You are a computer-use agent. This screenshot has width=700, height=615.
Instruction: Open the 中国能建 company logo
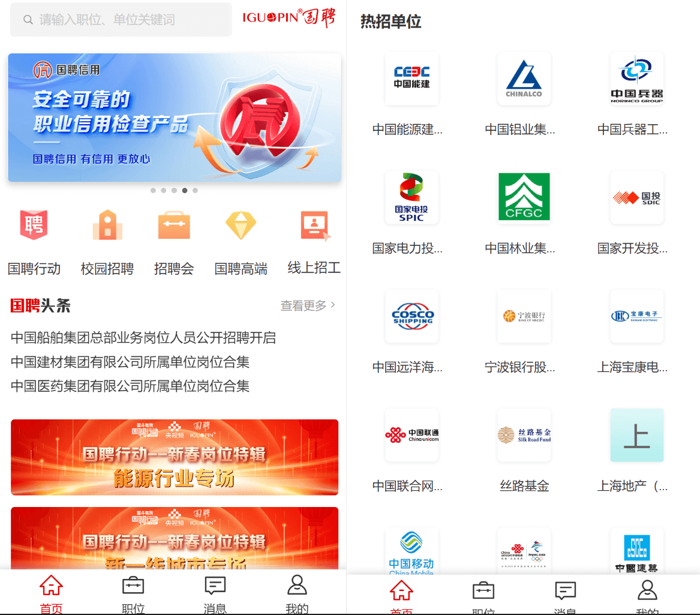[411, 79]
